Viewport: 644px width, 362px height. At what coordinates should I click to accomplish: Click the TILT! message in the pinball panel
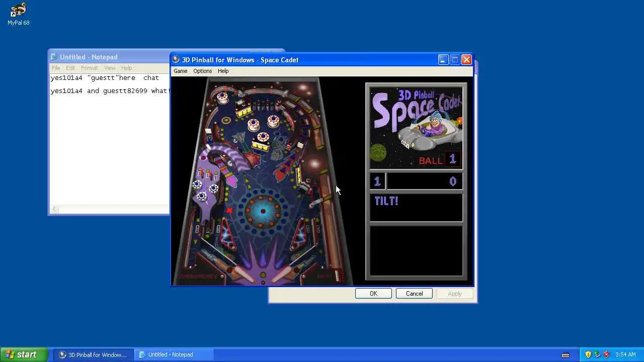pyautogui.click(x=386, y=201)
